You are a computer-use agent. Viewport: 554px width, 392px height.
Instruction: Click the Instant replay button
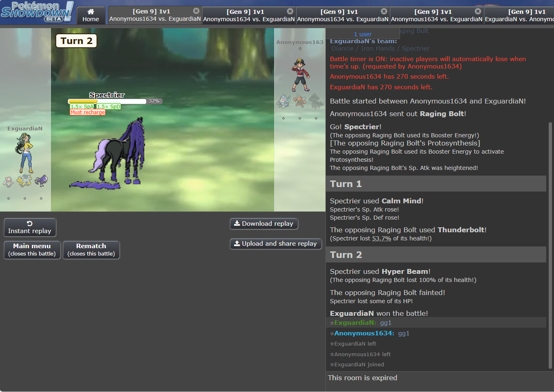30,227
